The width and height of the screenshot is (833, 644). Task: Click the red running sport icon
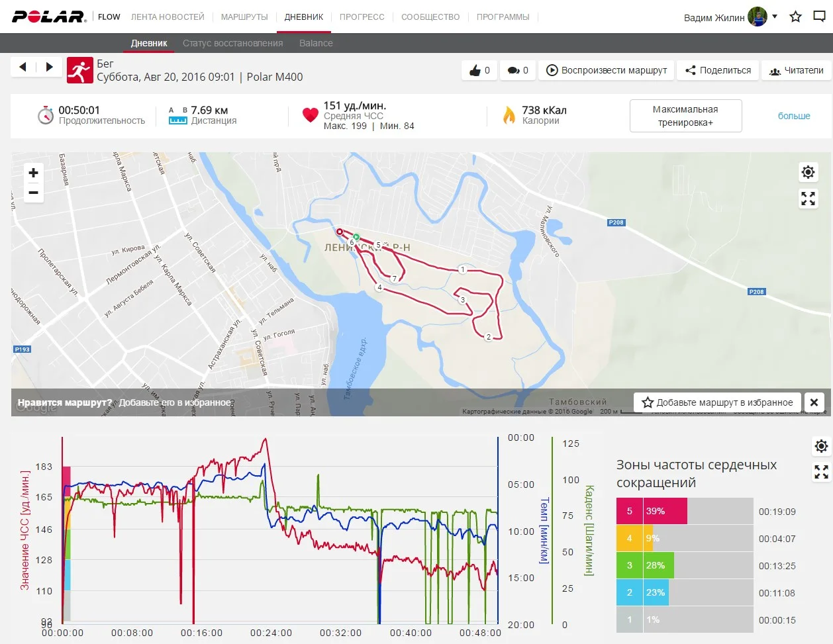(x=79, y=70)
